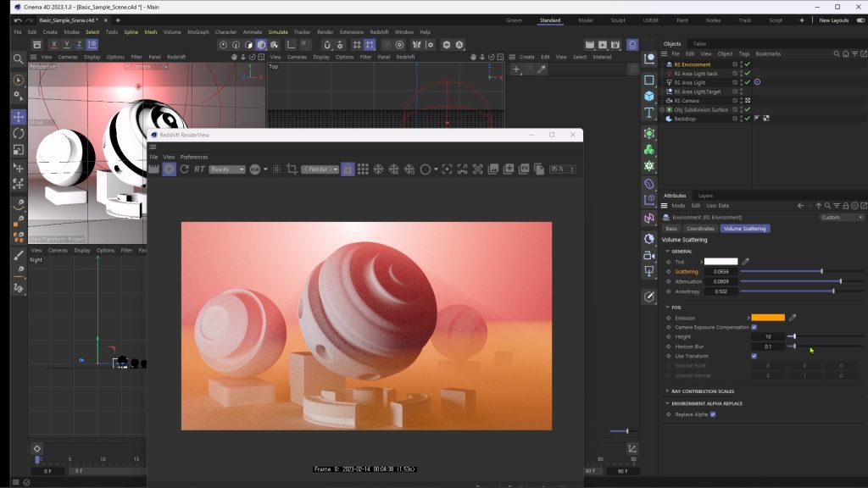Open the Render camera dropdown in RenderView
868x488 pixels.
pyautogui.click(x=320, y=169)
